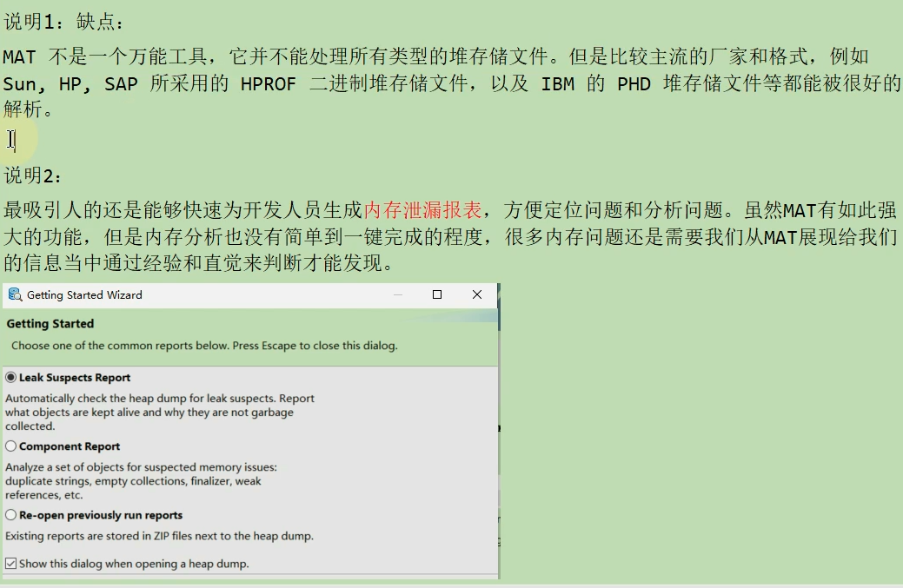This screenshot has height=588, width=903.
Task: Click the Getting Started Wizard app icon
Action: pyautogui.click(x=15, y=294)
